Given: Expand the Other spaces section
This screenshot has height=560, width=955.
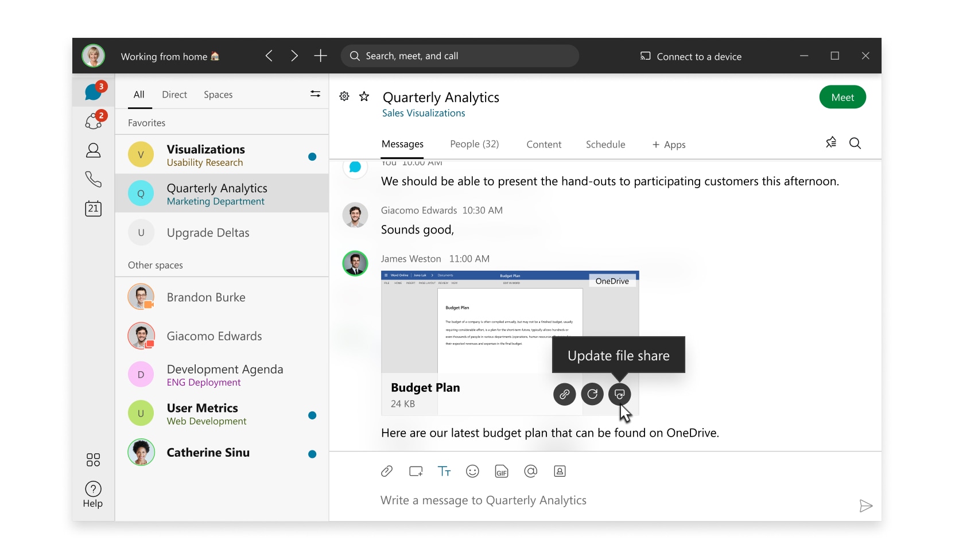Looking at the screenshot, I should (x=155, y=265).
